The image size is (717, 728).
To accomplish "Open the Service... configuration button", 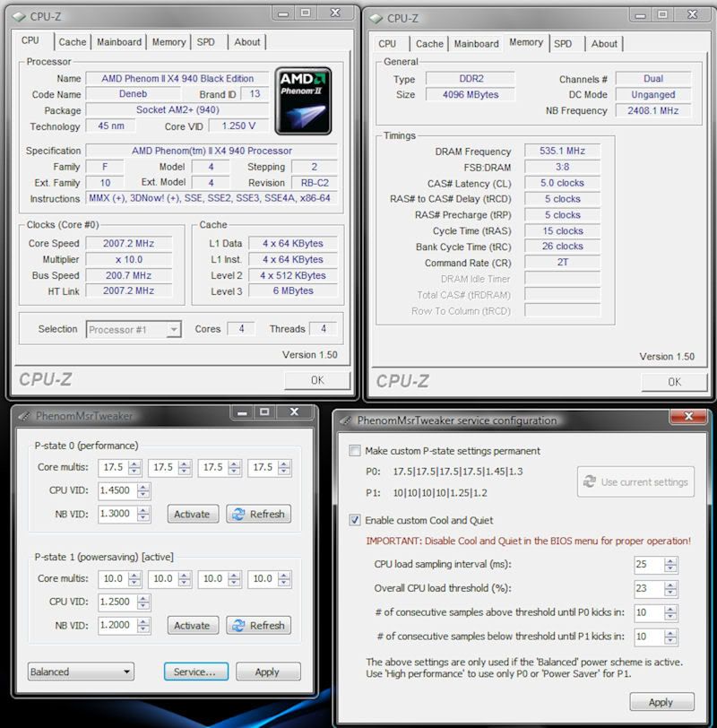I will [196, 672].
